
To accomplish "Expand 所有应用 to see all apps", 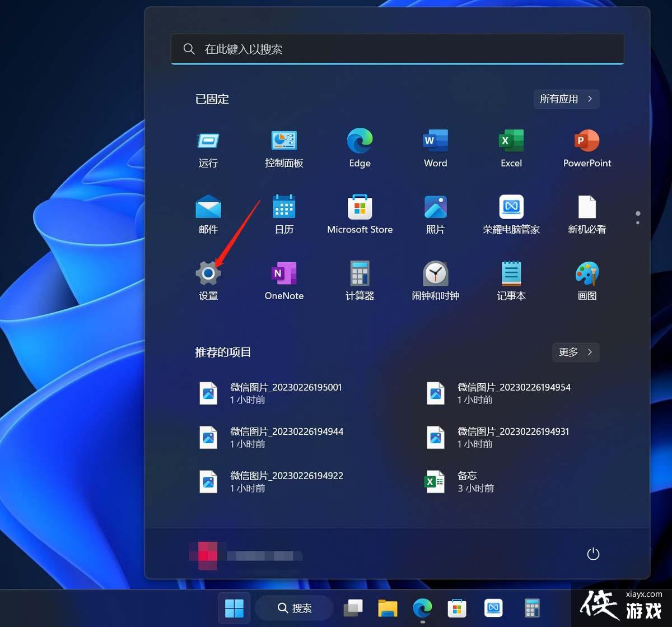I will [566, 99].
